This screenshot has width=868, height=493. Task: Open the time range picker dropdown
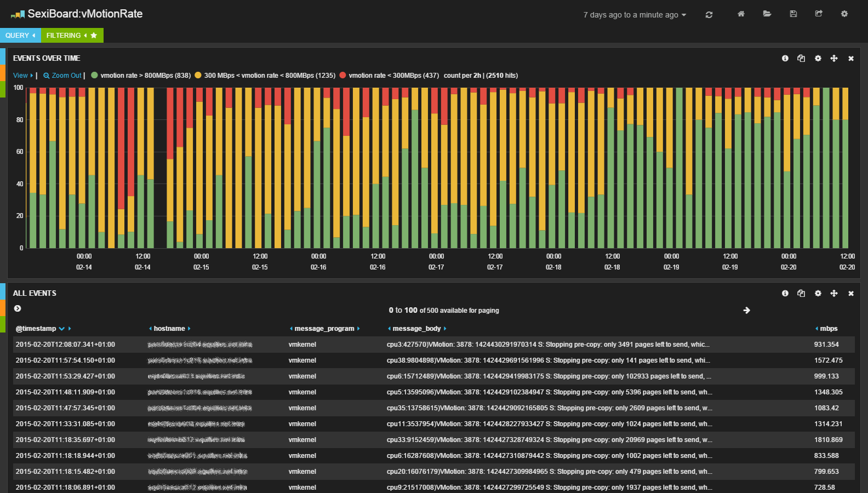click(x=635, y=15)
